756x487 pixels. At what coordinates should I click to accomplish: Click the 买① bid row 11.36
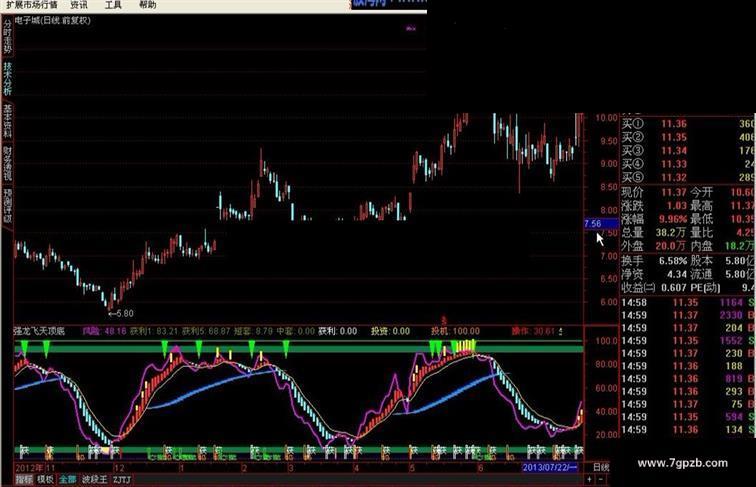pos(688,124)
